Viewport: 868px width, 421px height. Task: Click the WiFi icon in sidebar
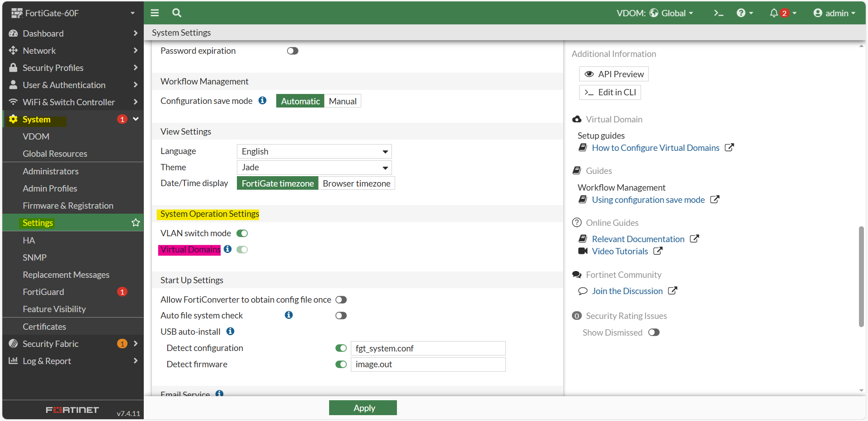click(13, 102)
